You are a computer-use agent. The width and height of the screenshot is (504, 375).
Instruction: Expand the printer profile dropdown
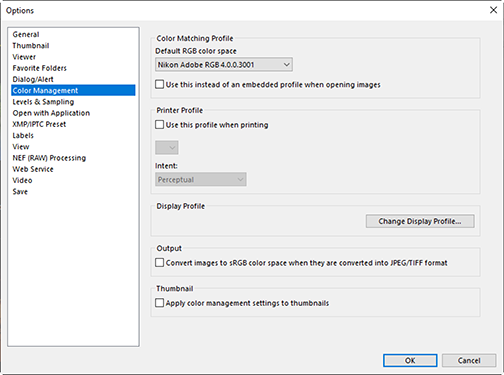[167, 147]
